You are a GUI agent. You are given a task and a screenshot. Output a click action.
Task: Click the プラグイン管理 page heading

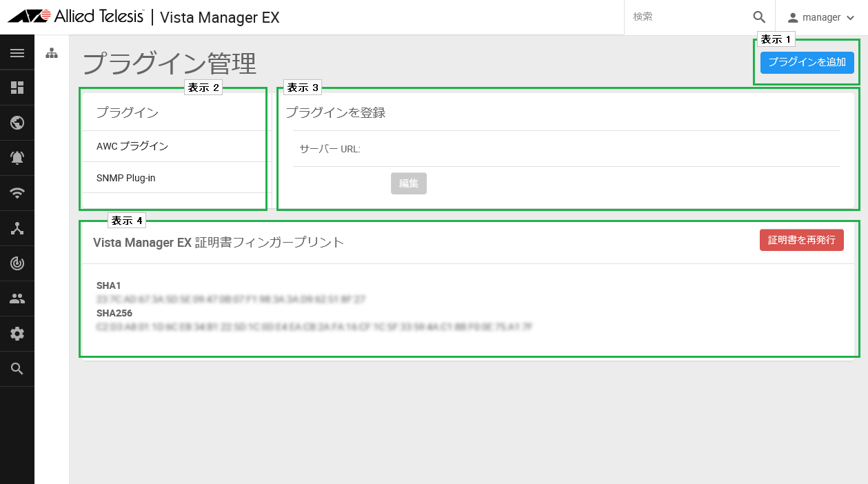tap(170, 63)
